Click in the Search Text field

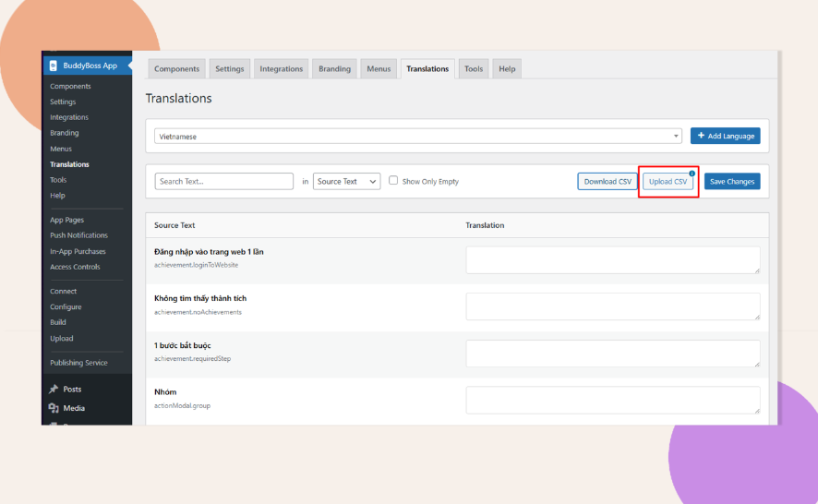(x=223, y=182)
